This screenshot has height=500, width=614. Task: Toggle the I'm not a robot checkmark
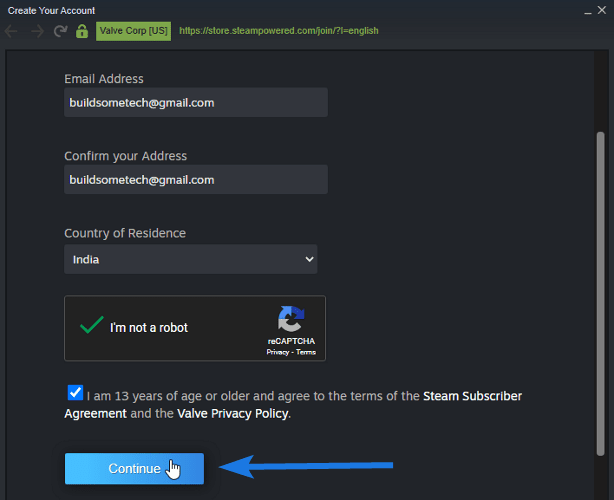point(92,325)
